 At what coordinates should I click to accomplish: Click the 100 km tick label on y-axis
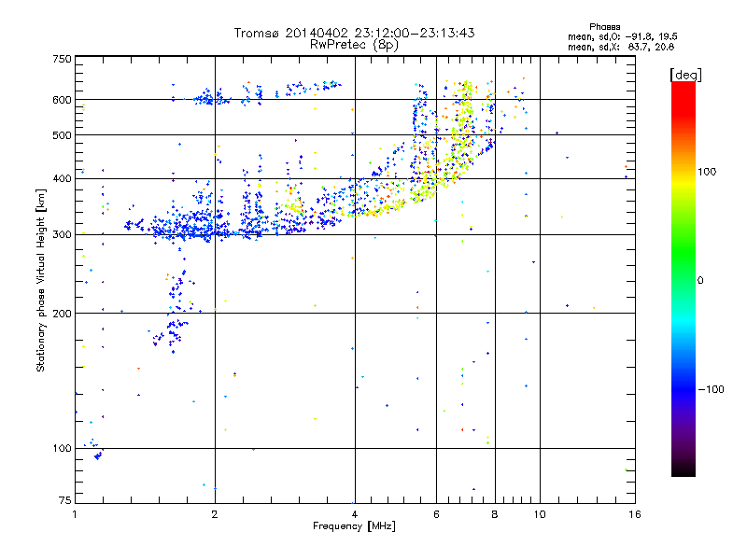(x=62, y=448)
